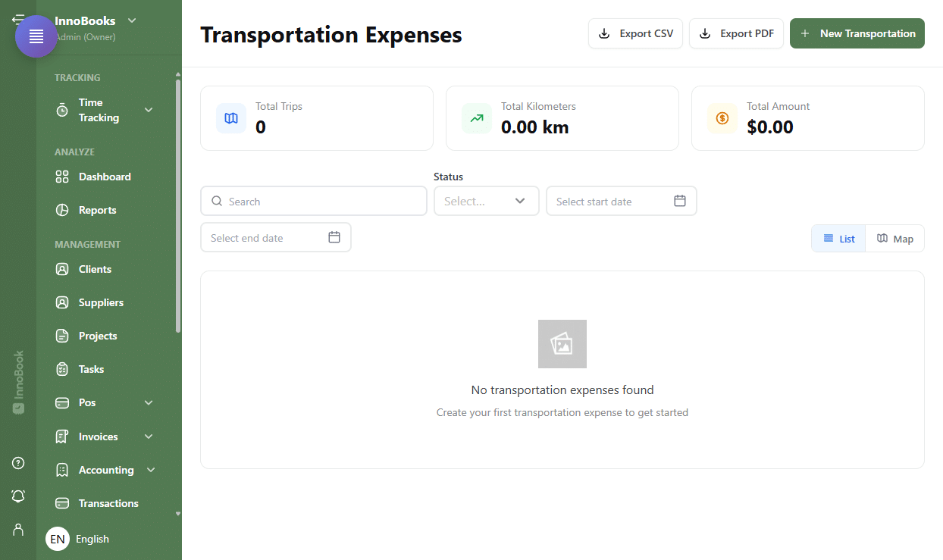Click the search magnifier icon
The image size is (943, 560).
pos(217,202)
